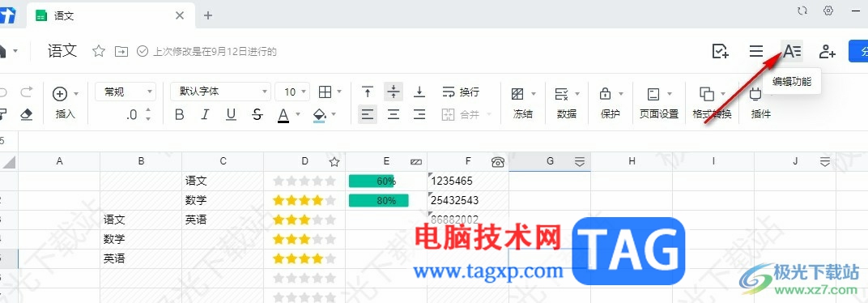Expand the borders dropdown arrow
This screenshot has height=303, width=868.
[x=339, y=92]
